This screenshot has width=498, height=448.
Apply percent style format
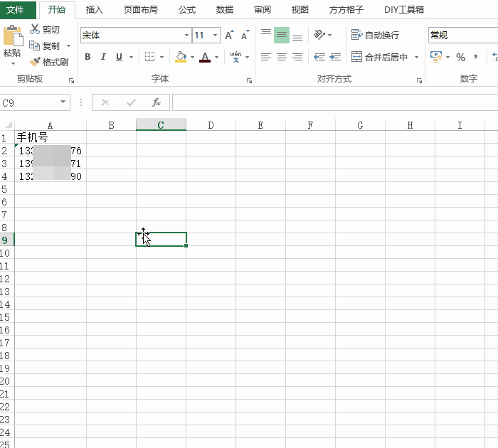[460, 57]
